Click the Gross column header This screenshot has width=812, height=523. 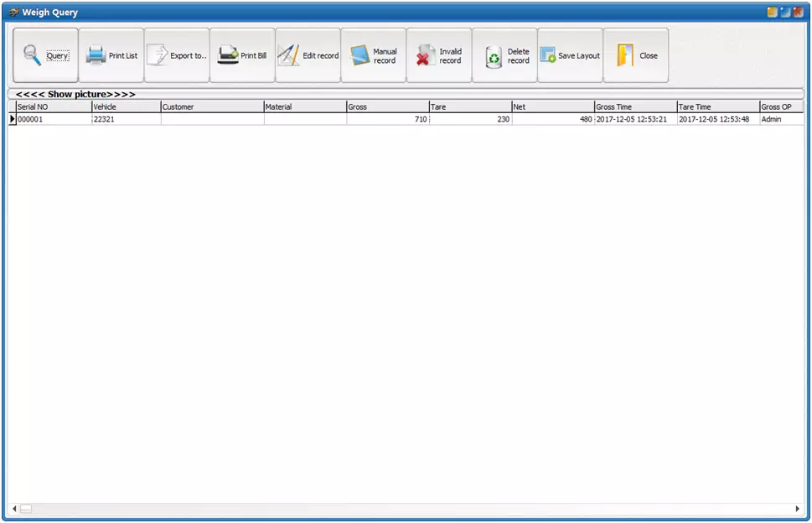pos(388,106)
